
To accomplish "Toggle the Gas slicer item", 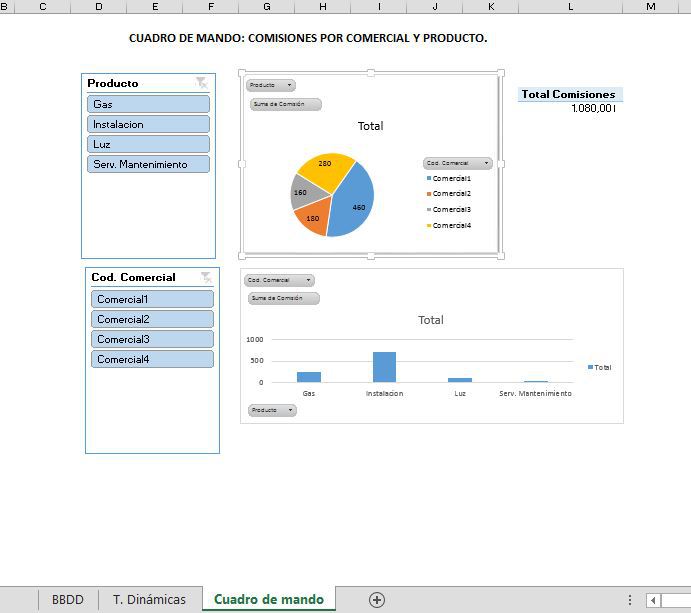I will tap(149, 104).
